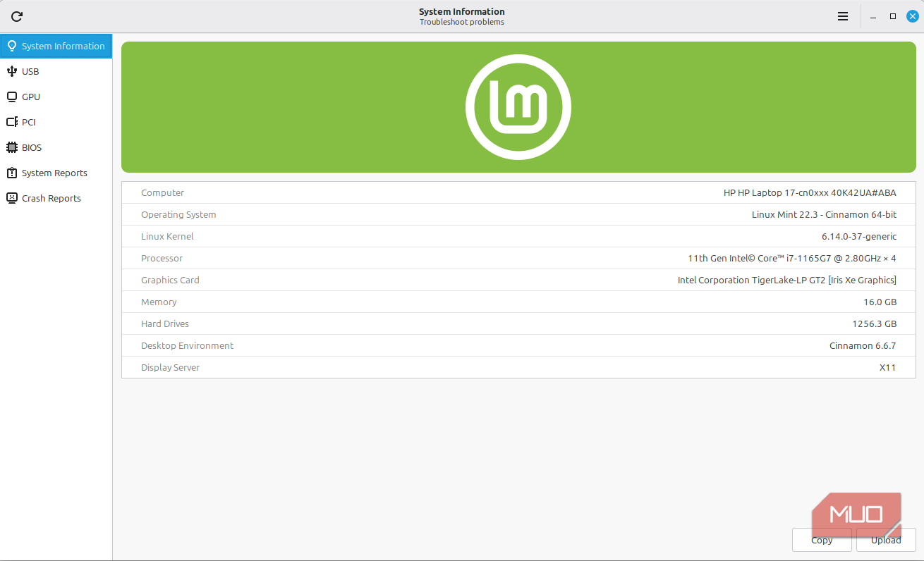
Task: Click the BIOS chip icon in the sidebar
Action: coord(12,147)
